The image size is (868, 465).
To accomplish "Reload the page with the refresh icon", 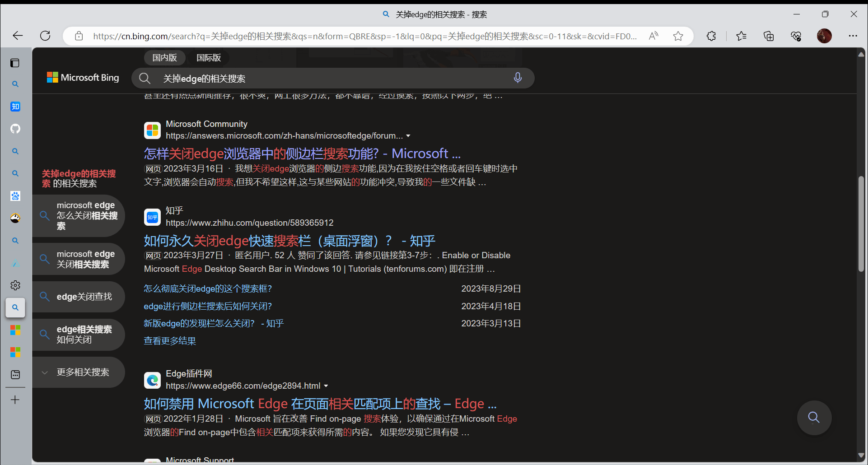I will tap(45, 36).
